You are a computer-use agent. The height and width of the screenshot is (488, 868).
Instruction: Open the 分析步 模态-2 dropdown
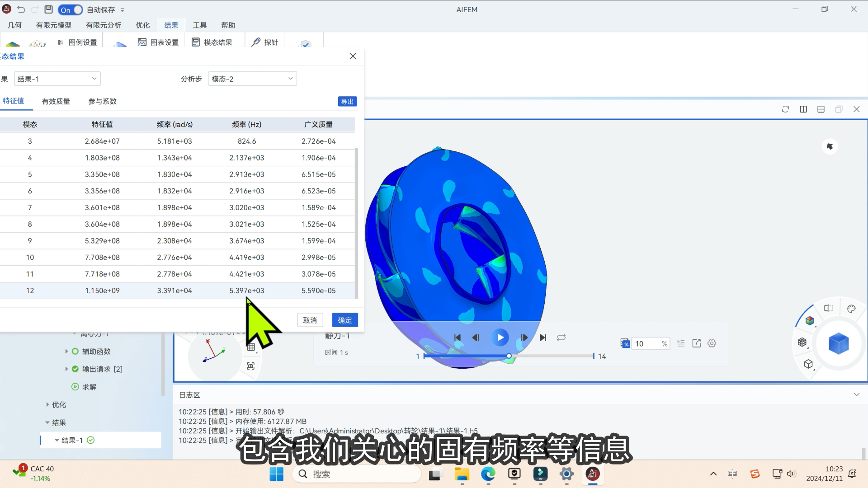(x=252, y=79)
